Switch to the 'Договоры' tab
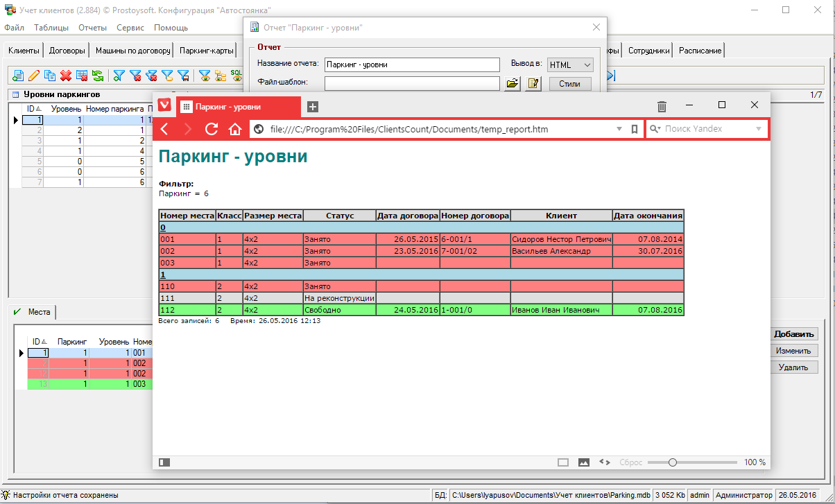 pos(67,51)
